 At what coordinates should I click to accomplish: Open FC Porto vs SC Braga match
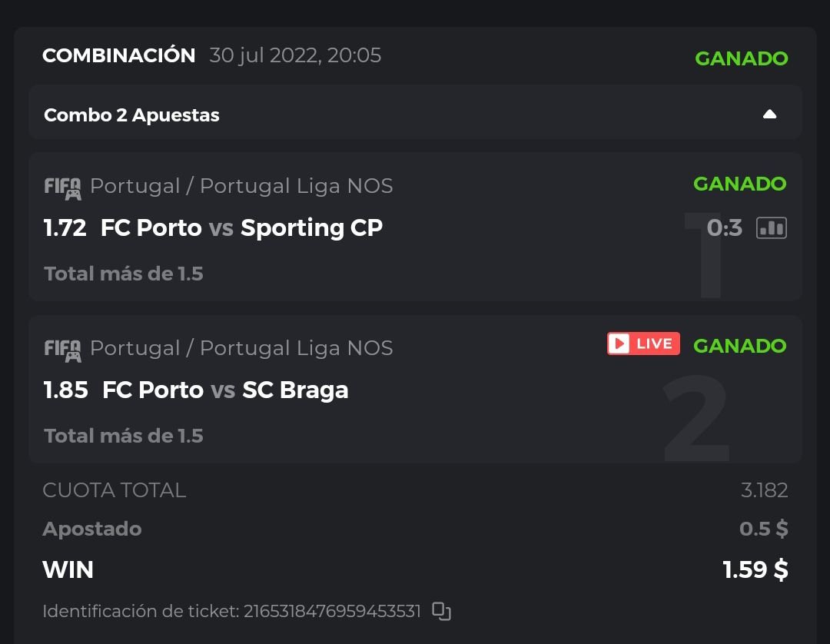point(225,390)
